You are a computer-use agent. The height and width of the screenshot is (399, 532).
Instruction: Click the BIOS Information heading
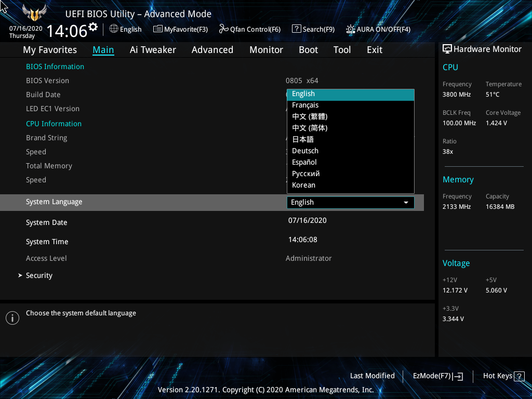coord(55,66)
